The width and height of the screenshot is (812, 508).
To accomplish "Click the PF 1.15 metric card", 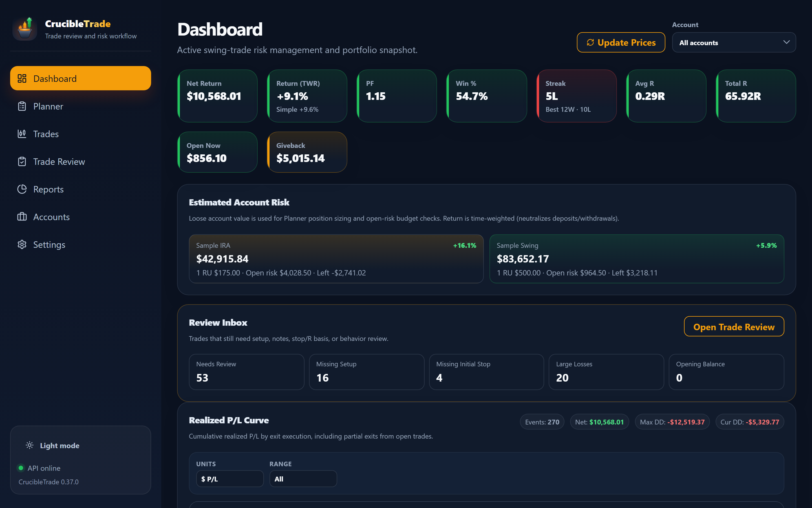I will pyautogui.click(x=397, y=96).
